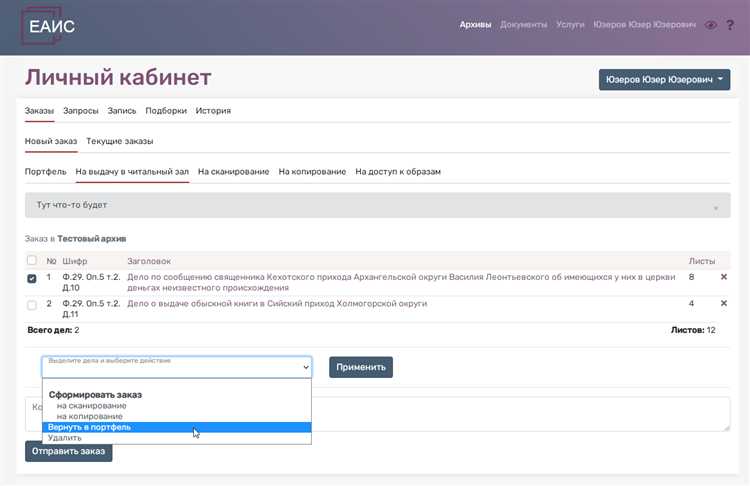This screenshot has width=750, height=486.
Task: Open Документы in top navigation
Action: point(523,25)
